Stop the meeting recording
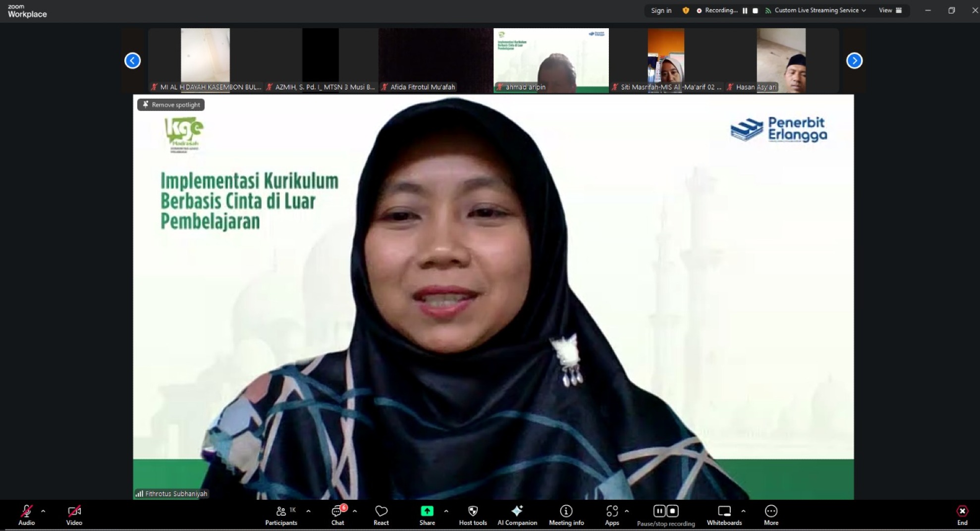 pyautogui.click(x=672, y=511)
